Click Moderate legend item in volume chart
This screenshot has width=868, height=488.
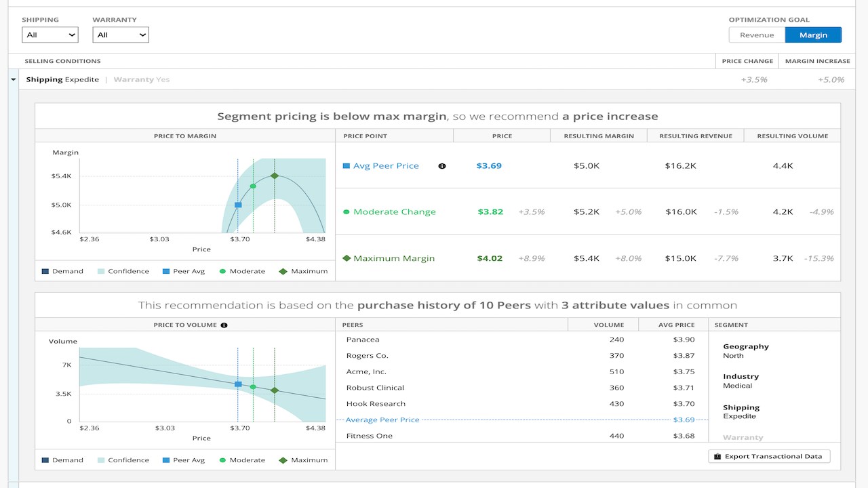pyautogui.click(x=242, y=460)
